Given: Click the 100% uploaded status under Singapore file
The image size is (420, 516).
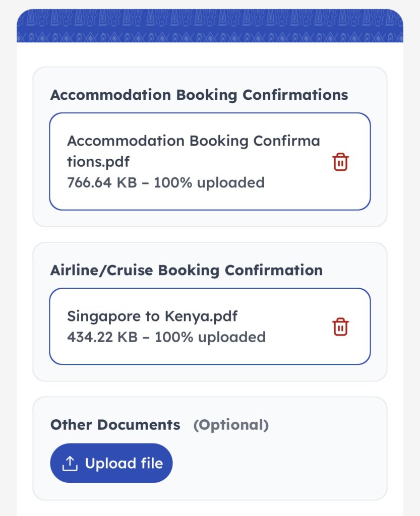Looking at the screenshot, I should tap(210, 337).
